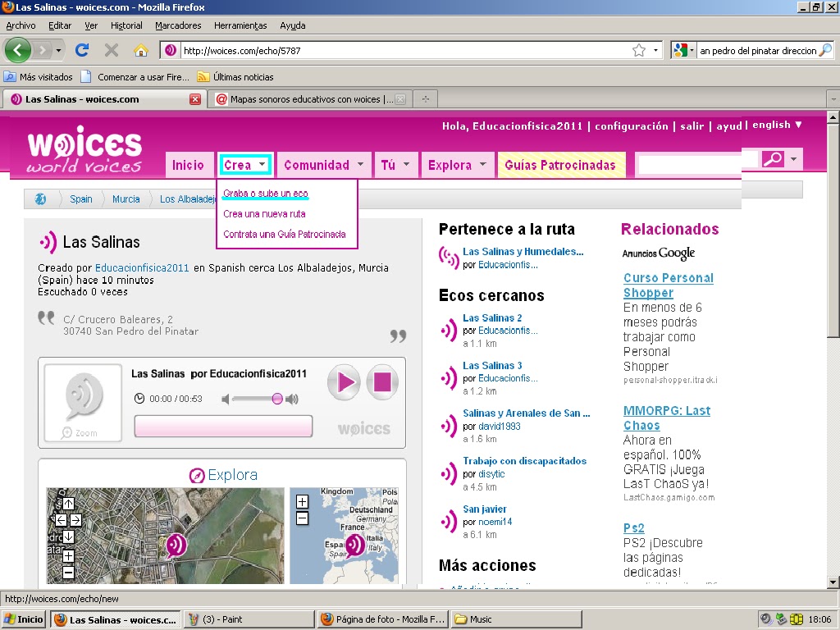The height and width of the screenshot is (630, 840).
Task: Open the Windows Inicio start button
Action: tap(23, 619)
